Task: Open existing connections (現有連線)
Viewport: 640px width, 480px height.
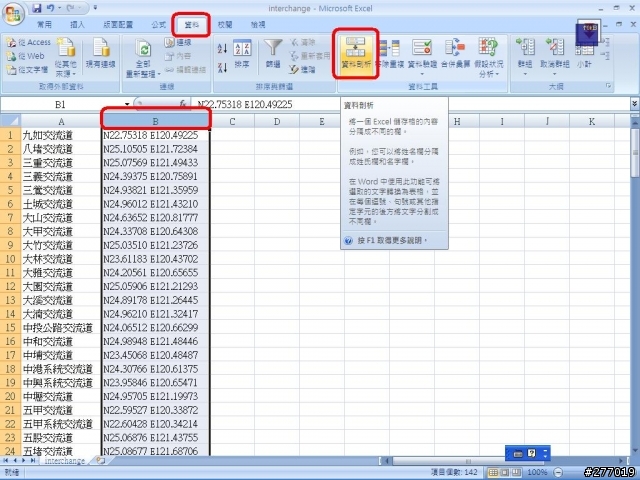Action: click(100, 54)
